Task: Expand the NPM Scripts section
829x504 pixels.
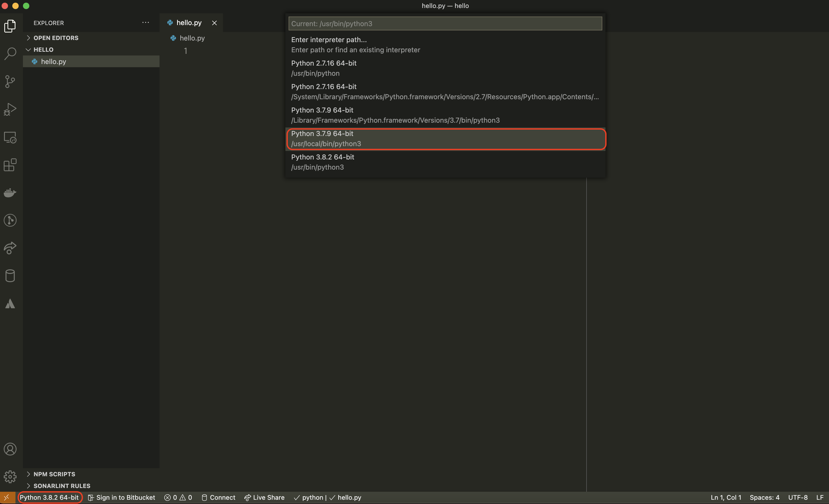Action: [x=54, y=474]
